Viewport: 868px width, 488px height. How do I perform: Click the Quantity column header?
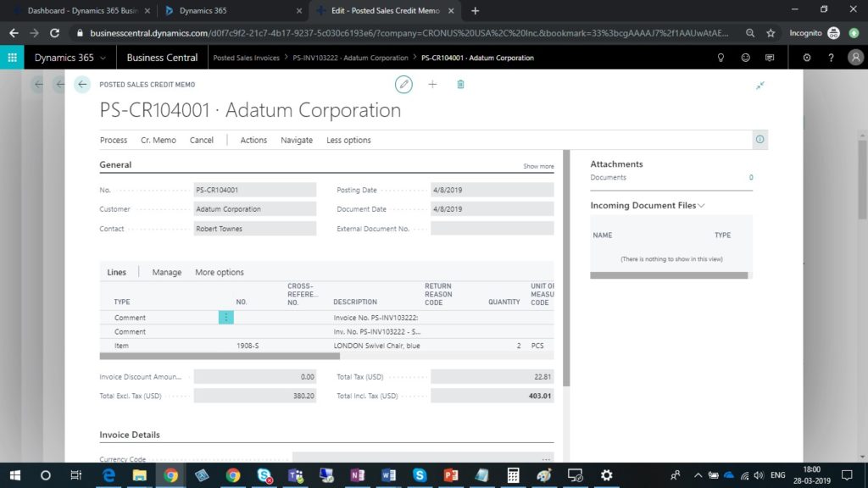point(504,302)
